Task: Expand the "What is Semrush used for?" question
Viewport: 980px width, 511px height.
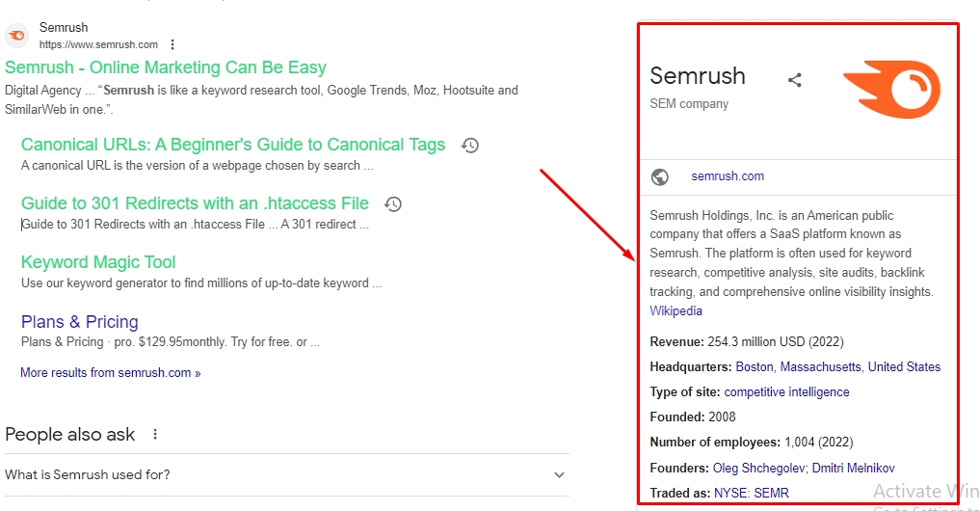Action: tap(559, 474)
